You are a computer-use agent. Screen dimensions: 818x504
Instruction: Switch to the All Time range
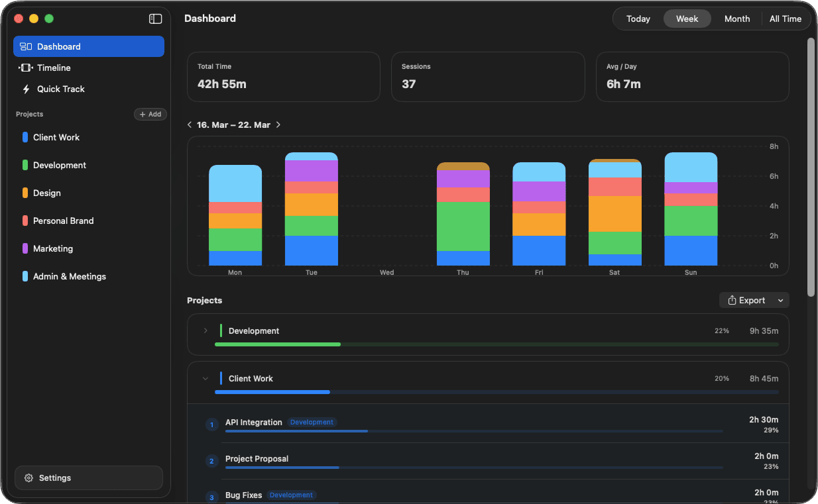point(785,19)
